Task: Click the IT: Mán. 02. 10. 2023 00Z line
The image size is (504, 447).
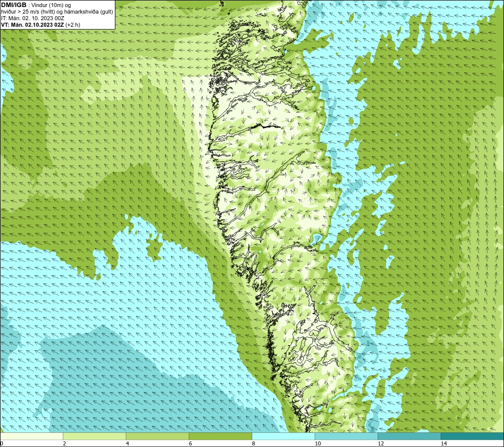Action: [x=32, y=18]
